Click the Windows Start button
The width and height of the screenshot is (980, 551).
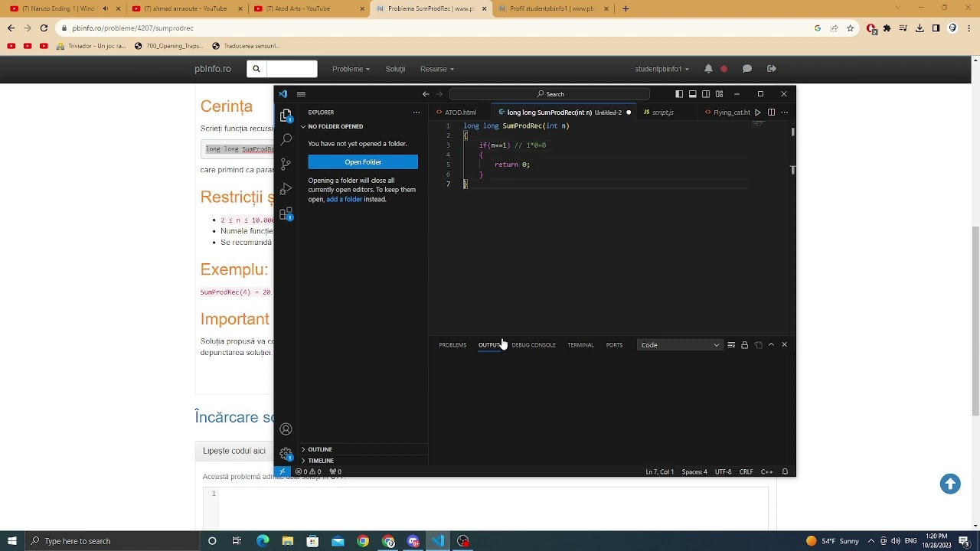pos(11,541)
